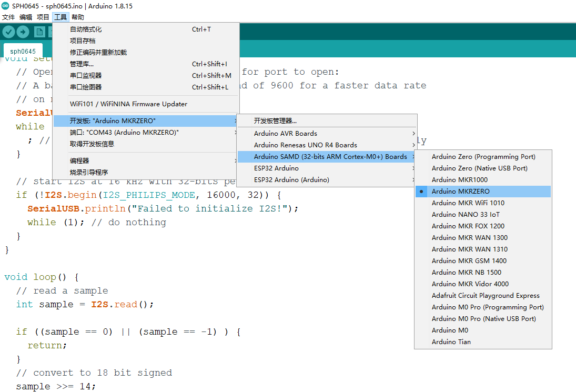This screenshot has height=392, width=576.
Task: Select Arduino MKR NB 1500 board
Action: (x=483, y=272)
